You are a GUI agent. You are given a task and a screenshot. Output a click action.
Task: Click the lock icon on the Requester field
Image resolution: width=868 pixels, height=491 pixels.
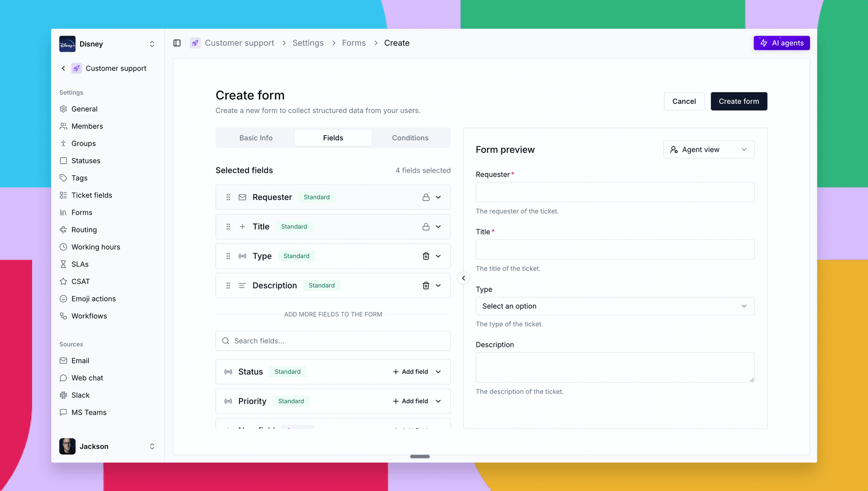(426, 197)
